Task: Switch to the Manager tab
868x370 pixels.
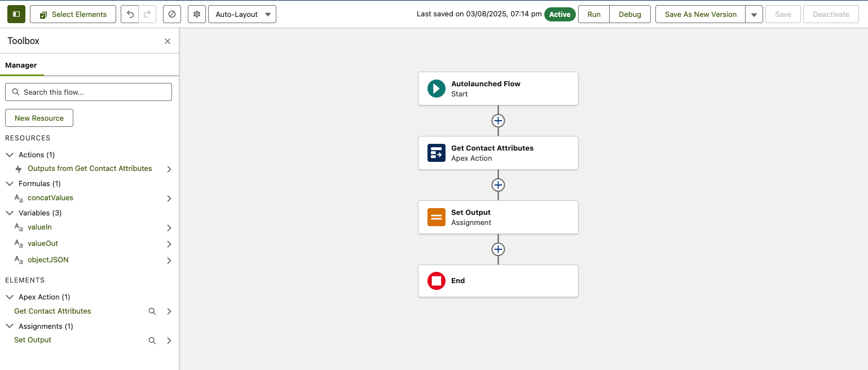Action: click(21, 65)
